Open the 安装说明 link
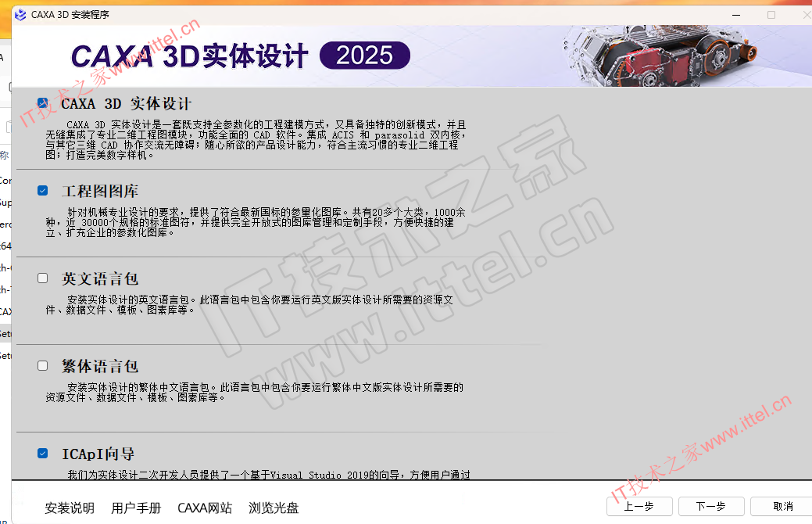The image size is (812, 524). (x=70, y=508)
